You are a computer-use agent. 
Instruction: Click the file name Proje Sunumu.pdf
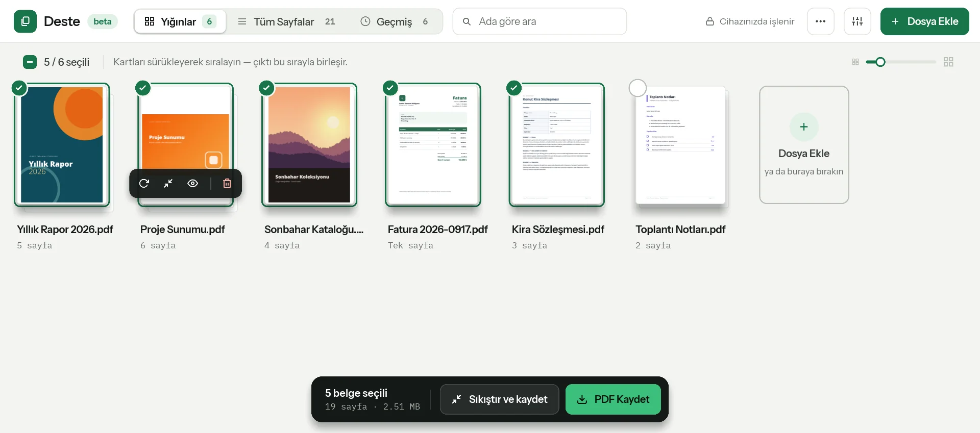(182, 230)
